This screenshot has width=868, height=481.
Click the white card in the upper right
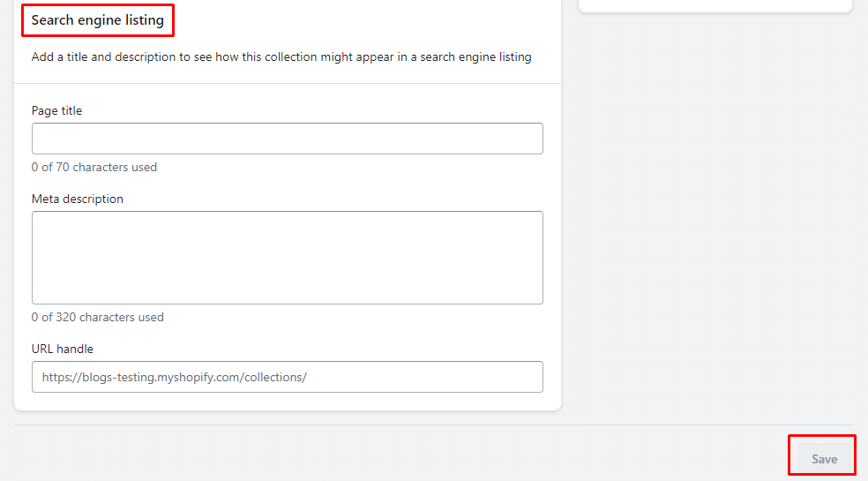click(x=715, y=5)
